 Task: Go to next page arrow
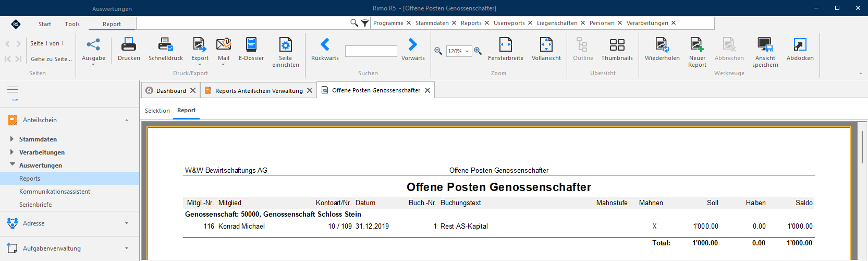(x=19, y=44)
